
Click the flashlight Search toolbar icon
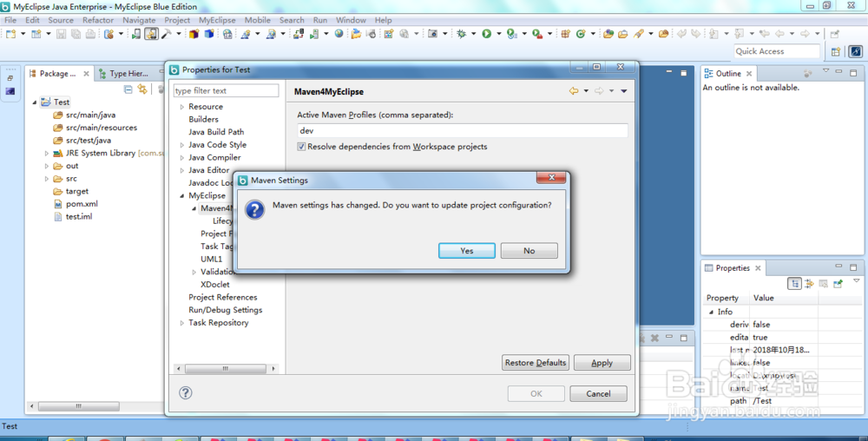click(639, 34)
